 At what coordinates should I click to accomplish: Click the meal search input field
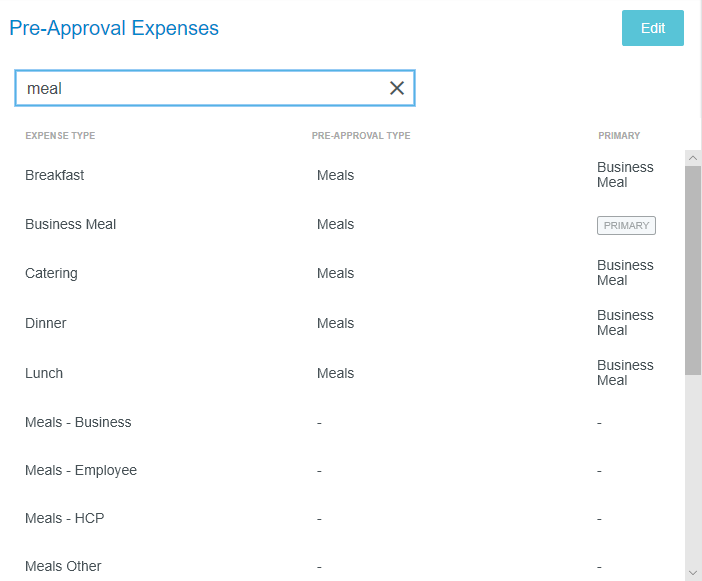point(200,88)
